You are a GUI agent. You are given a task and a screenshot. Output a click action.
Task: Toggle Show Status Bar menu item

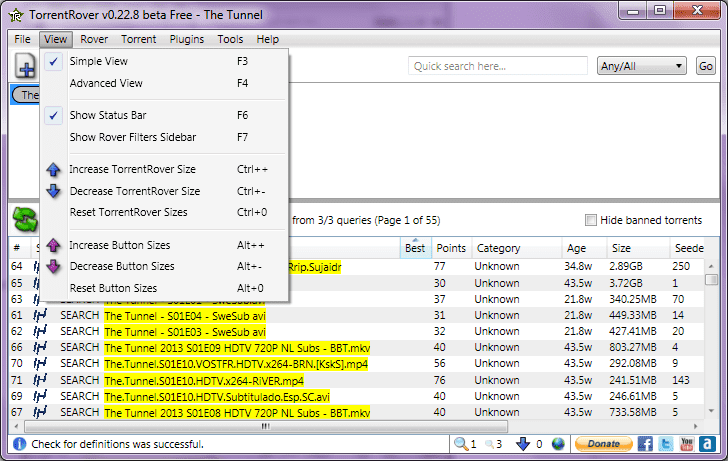tap(162, 115)
